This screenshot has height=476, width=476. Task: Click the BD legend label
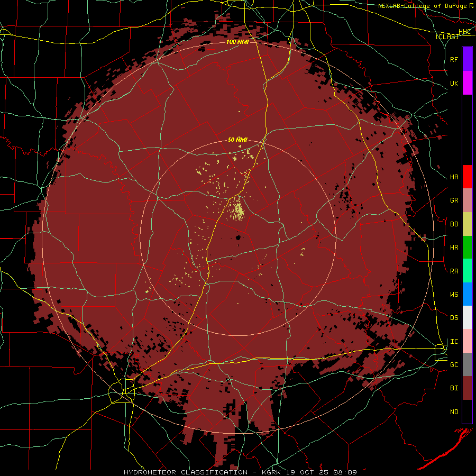click(454, 224)
